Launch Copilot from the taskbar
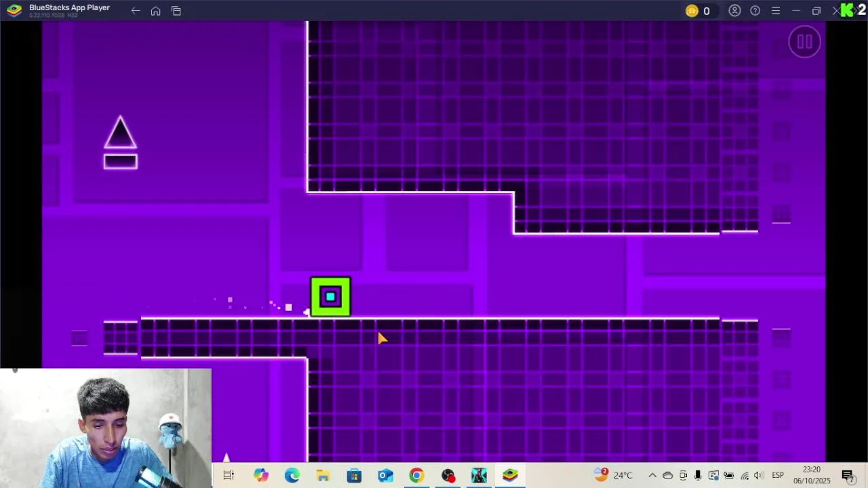 coord(261,476)
